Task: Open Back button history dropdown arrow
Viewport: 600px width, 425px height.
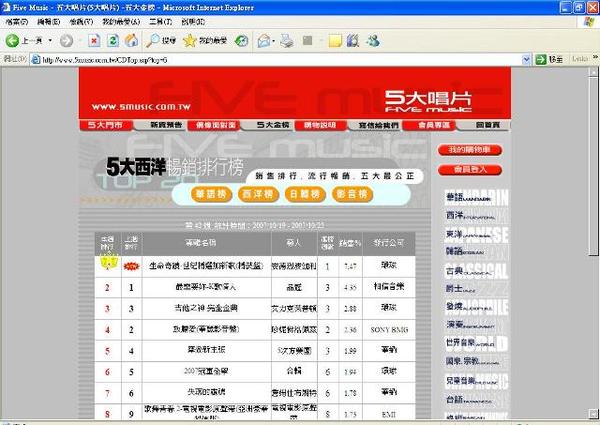Action: pyautogui.click(x=50, y=41)
